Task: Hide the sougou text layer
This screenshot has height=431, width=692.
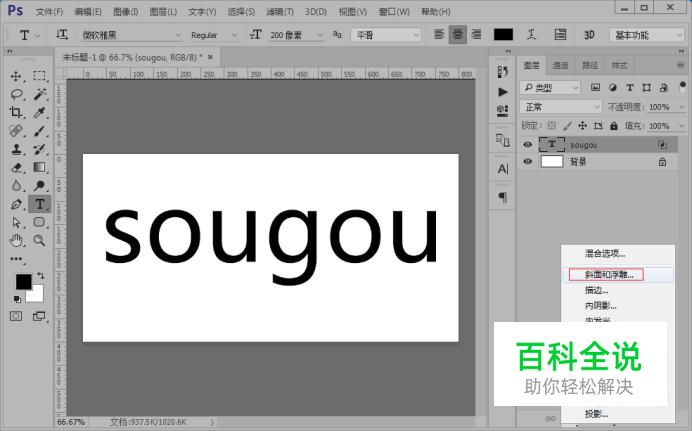Action: click(x=527, y=145)
